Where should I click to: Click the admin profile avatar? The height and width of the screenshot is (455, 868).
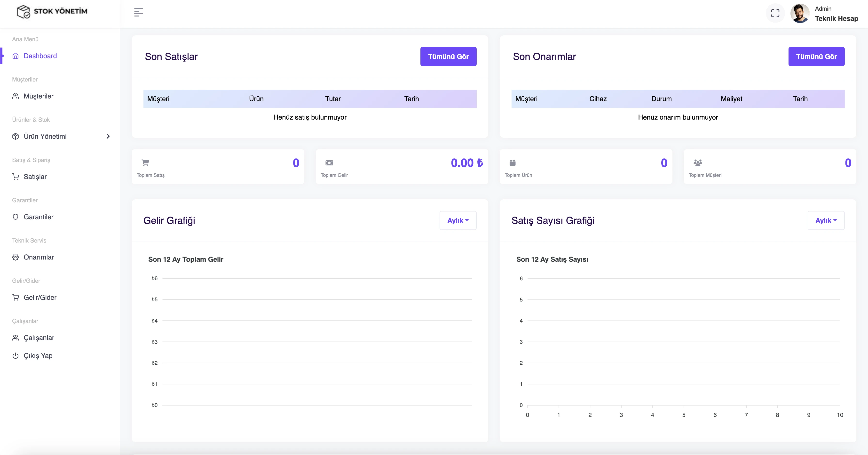[x=800, y=14]
